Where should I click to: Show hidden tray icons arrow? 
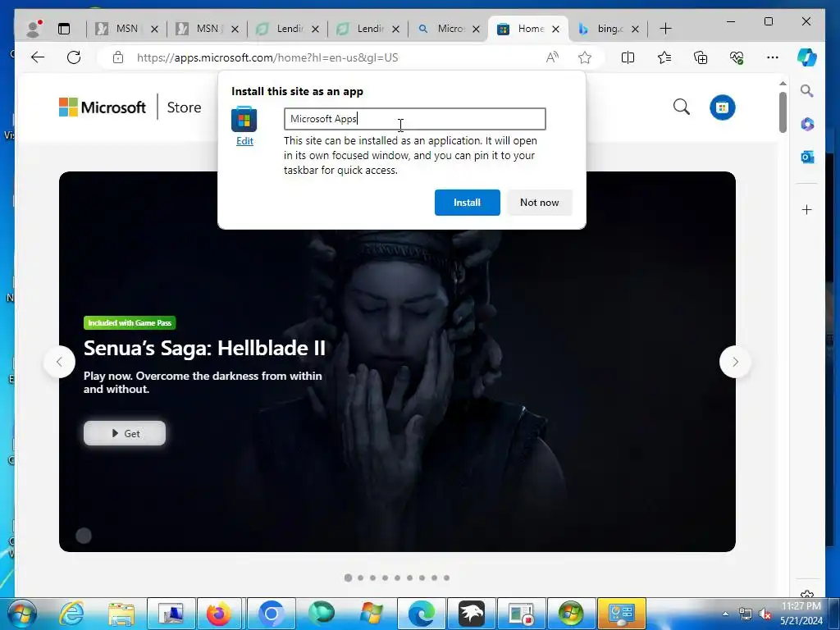[725, 614]
